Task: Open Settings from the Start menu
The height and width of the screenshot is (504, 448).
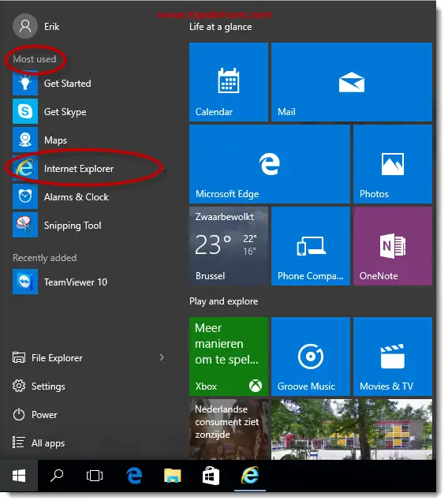Action: pos(39,386)
